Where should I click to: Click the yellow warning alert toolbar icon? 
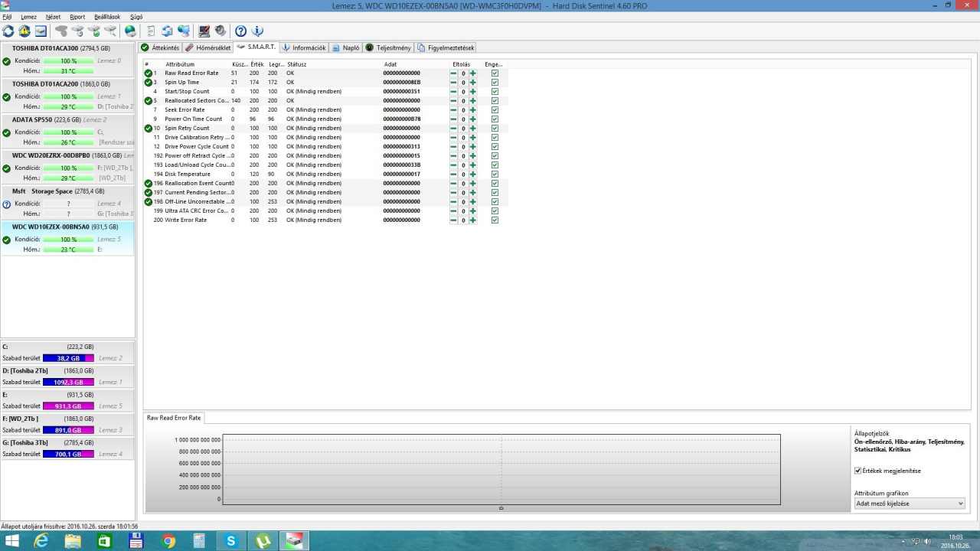(x=24, y=31)
